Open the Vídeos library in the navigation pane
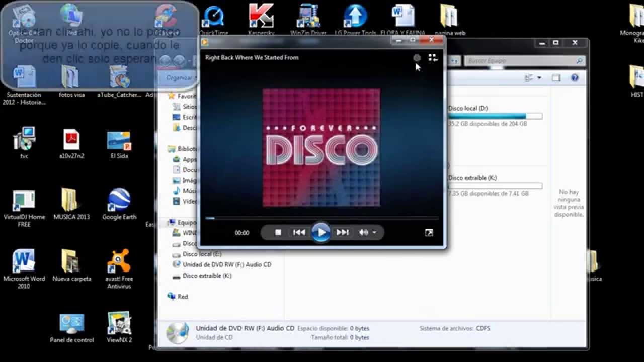Screen dimensions: 644x362 [185, 202]
